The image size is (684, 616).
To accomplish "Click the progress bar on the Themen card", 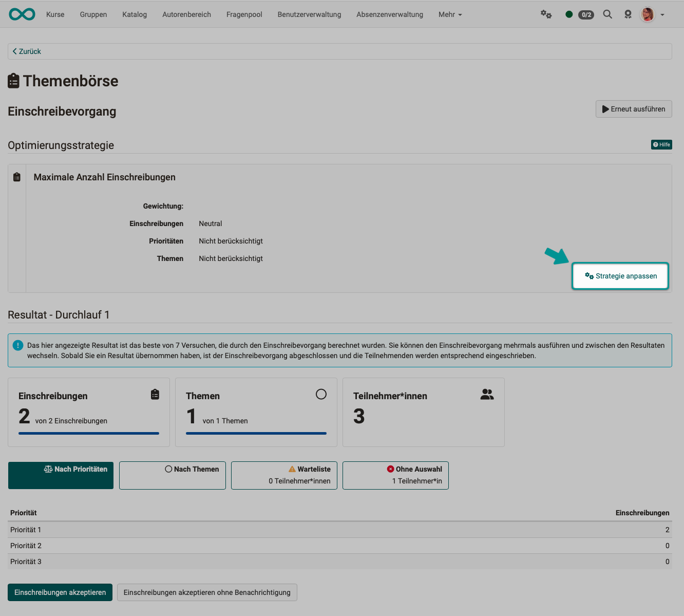I will [x=256, y=433].
